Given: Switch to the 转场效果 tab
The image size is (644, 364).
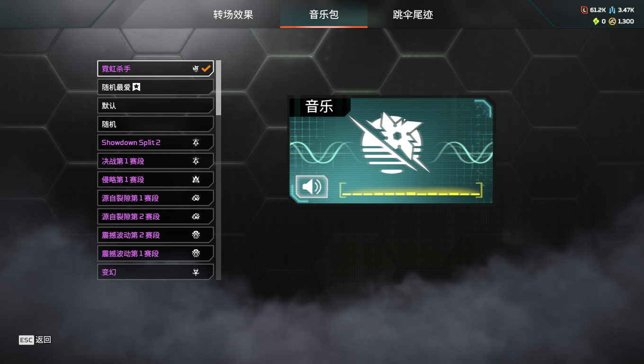Looking at the screenshot, I should pyautogui.click(x=233, y=14).
